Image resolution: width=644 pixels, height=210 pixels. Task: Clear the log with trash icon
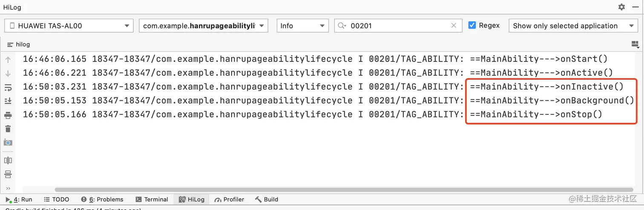[8, 128]
